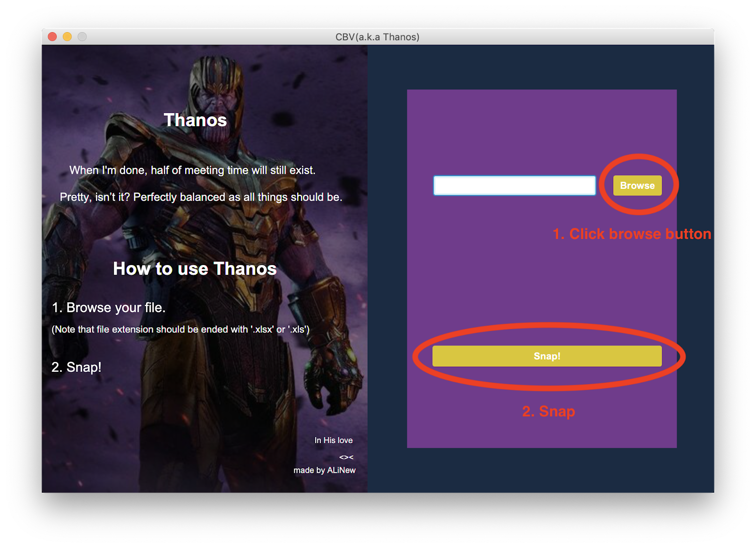Close the CBV window with red button
This screenshot has height=548, width=756.
[52, 37]
